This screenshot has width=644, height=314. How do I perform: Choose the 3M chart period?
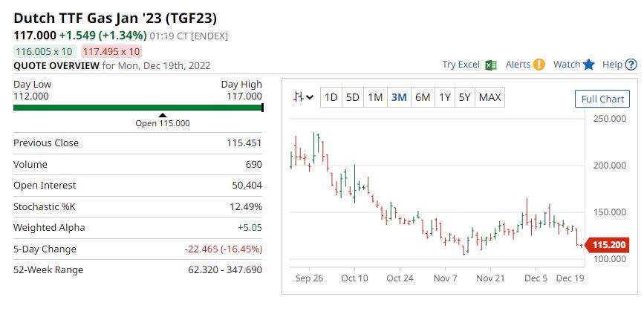click(x=399, y=97)
